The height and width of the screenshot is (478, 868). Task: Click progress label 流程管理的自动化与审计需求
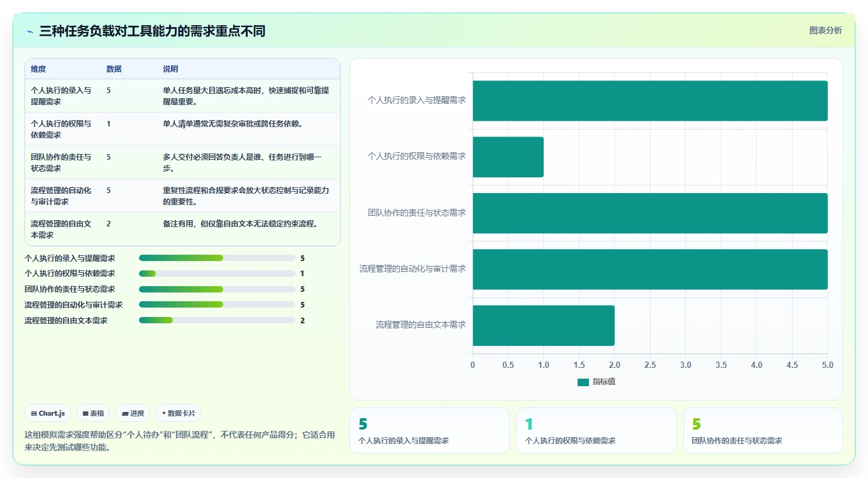[x=74, y=304]
